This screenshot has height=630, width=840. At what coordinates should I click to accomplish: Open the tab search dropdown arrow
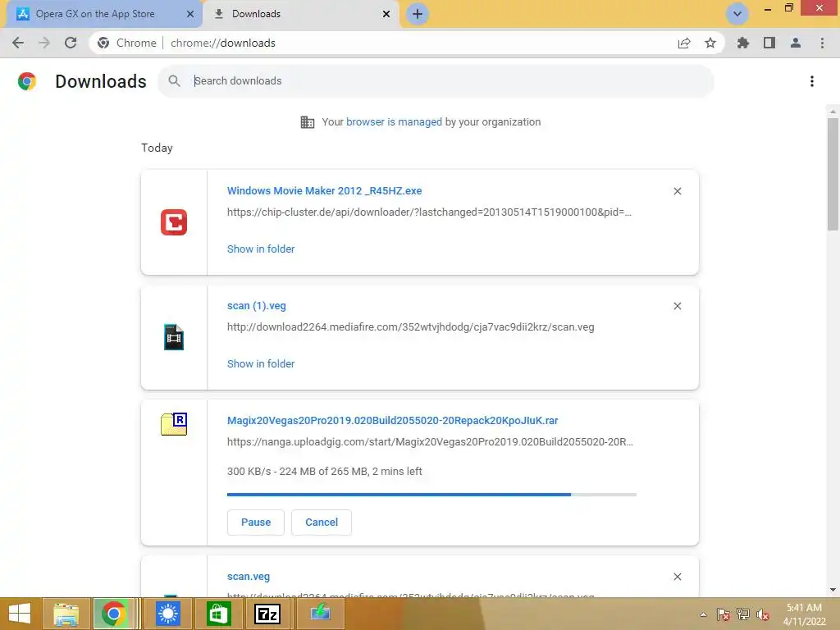737,14
